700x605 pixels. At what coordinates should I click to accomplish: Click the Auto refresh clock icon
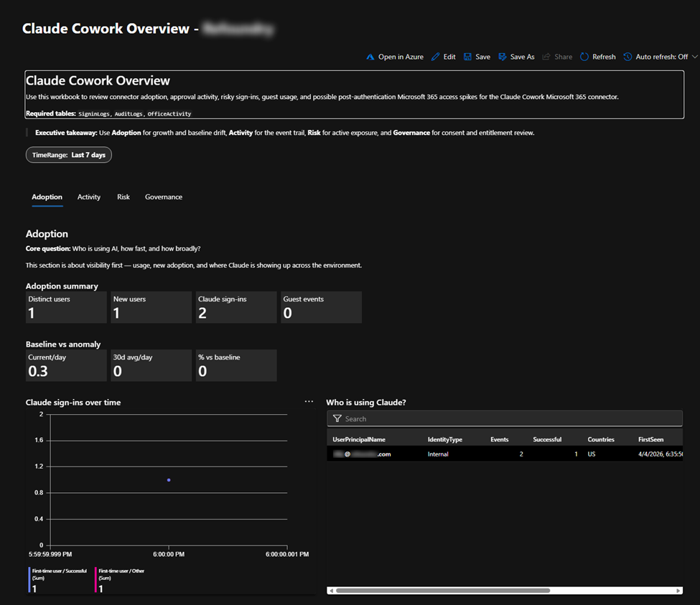(627, 57)
